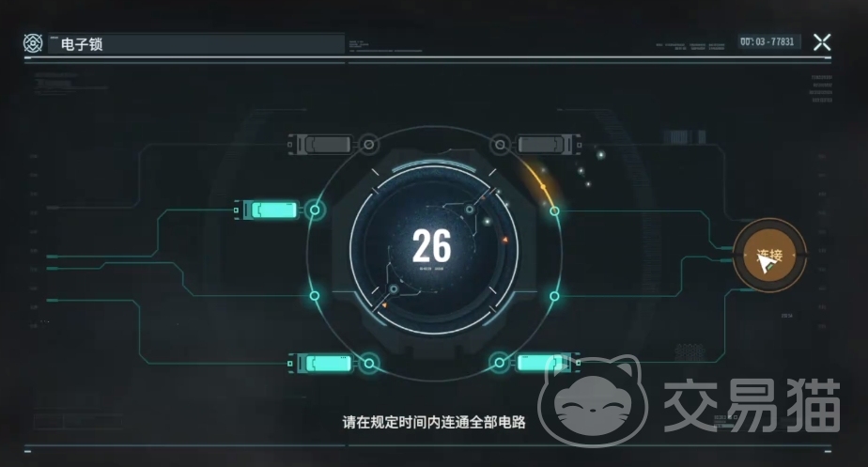Click the lower-right small cyan ring node

(x=554, y=296)
